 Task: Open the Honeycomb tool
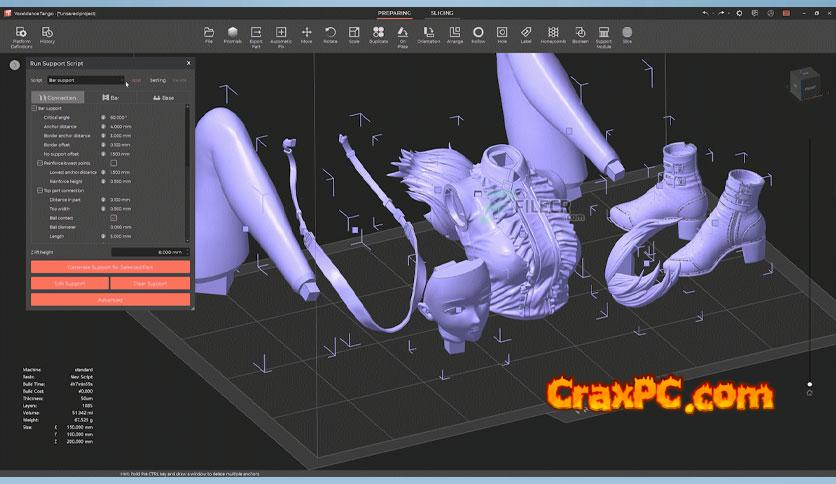tap(553, 36)
